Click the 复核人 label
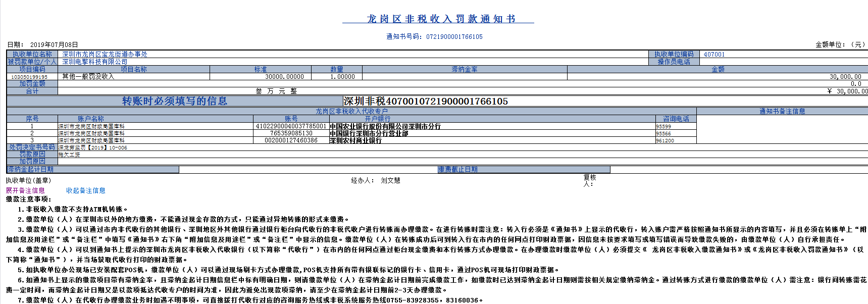Image resolution: width=868 pixels, height=304 pixels. 590,180
